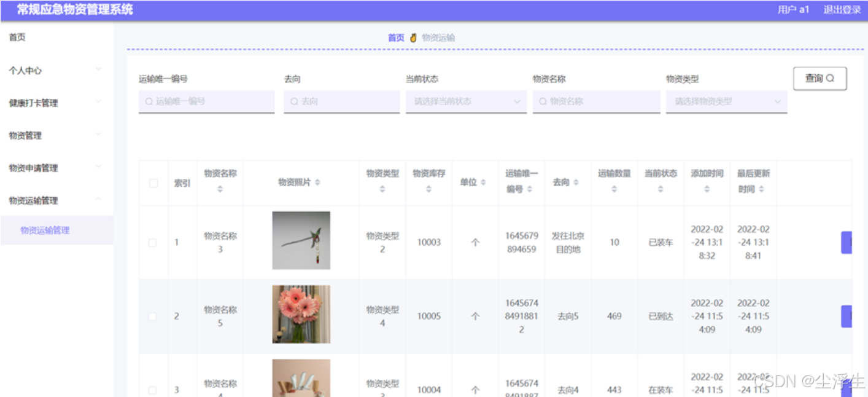Click 常规应急物资管理系统 title
This screenshot has width=868, height=397.
pos(75,10)
